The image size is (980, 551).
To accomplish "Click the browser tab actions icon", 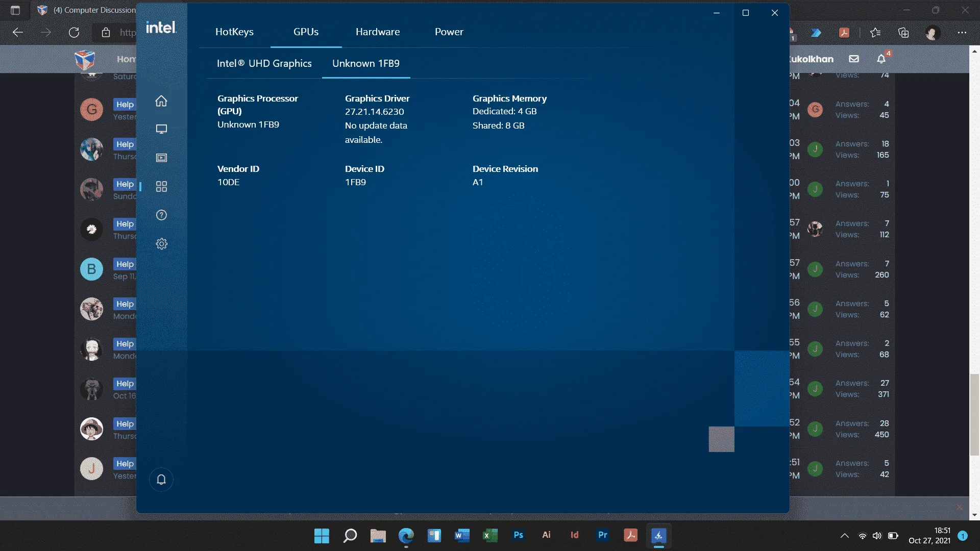I will tap(15, 10).
